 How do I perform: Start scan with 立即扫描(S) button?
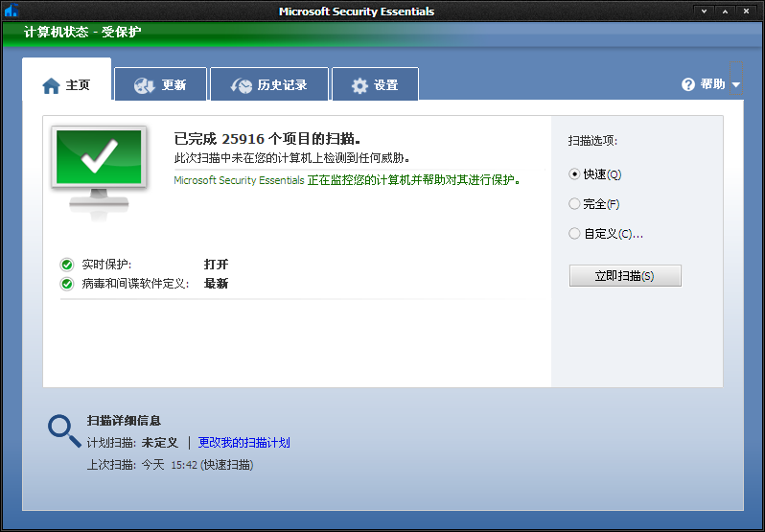(x=625, y=275)
